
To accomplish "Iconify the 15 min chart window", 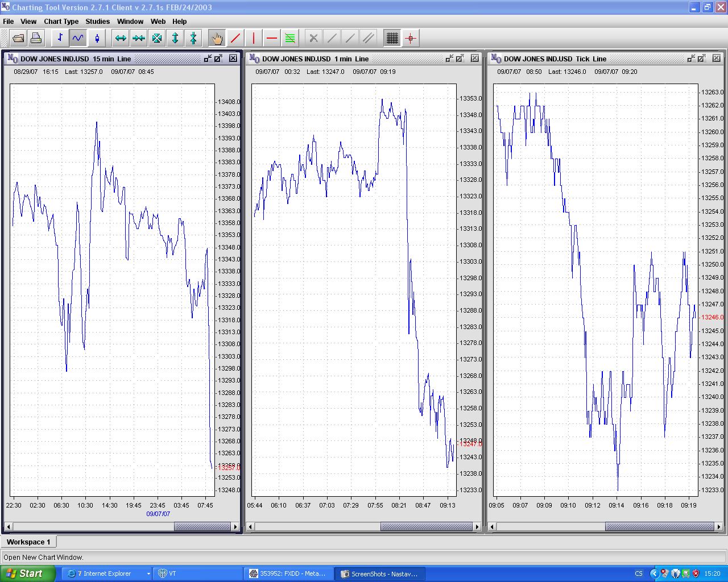I will (x=208, y=58).
